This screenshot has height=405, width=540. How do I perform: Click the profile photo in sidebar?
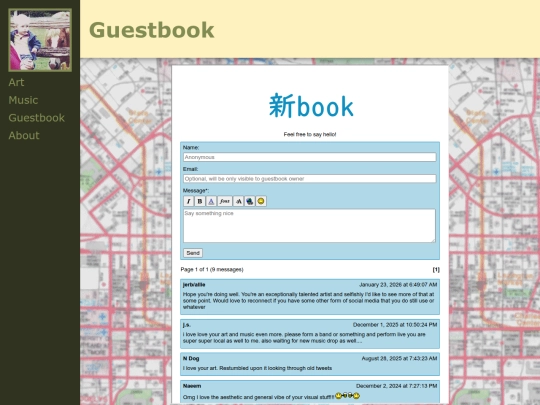(x=40, y=40)
